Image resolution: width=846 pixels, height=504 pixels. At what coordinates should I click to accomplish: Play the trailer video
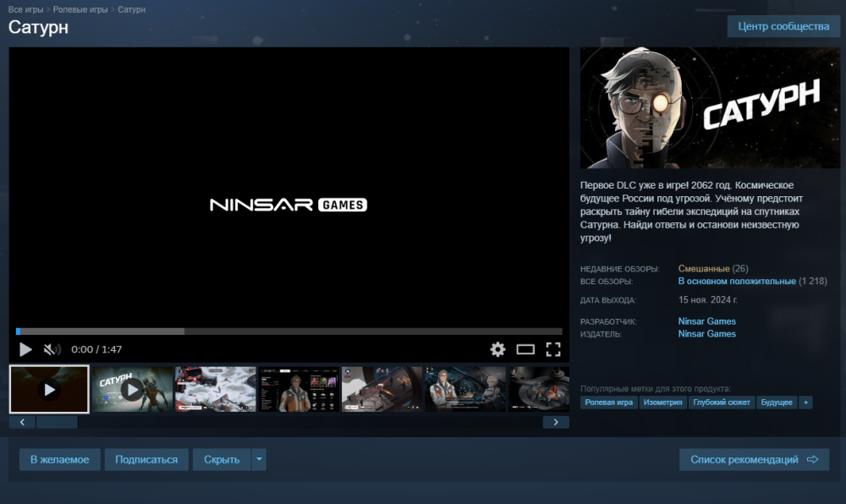tap(25, 349)
